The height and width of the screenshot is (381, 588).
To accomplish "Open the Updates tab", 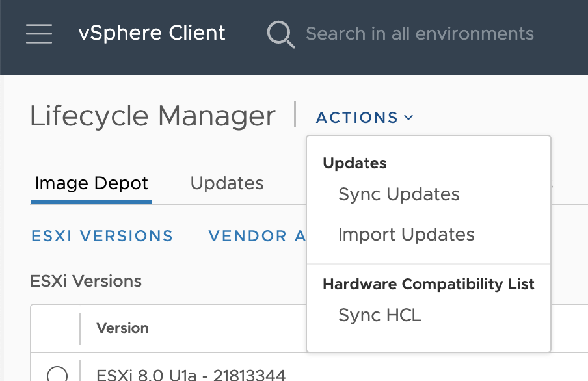I will (226, 183).
